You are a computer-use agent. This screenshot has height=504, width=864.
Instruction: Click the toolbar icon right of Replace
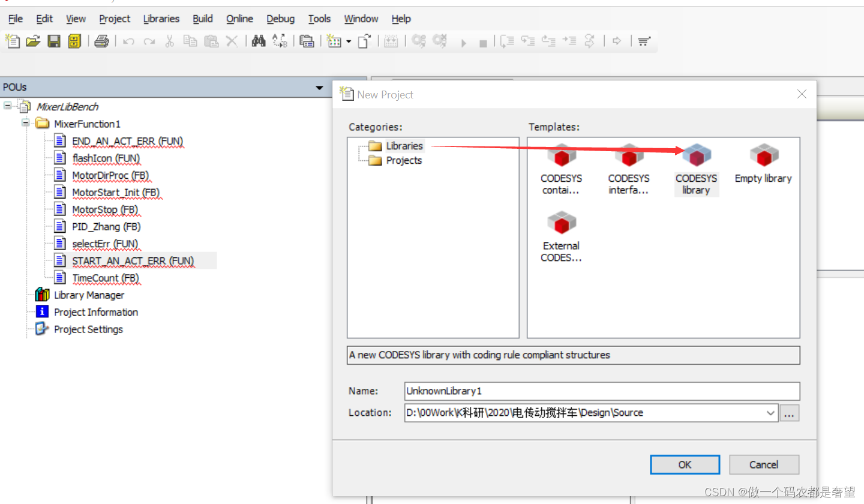tap(307, 41)
